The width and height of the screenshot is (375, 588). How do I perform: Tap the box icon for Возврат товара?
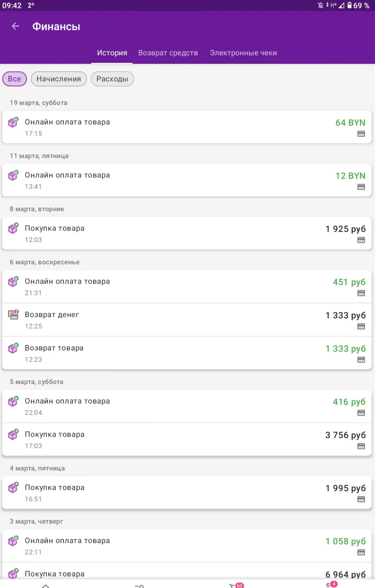click(13, 348)
